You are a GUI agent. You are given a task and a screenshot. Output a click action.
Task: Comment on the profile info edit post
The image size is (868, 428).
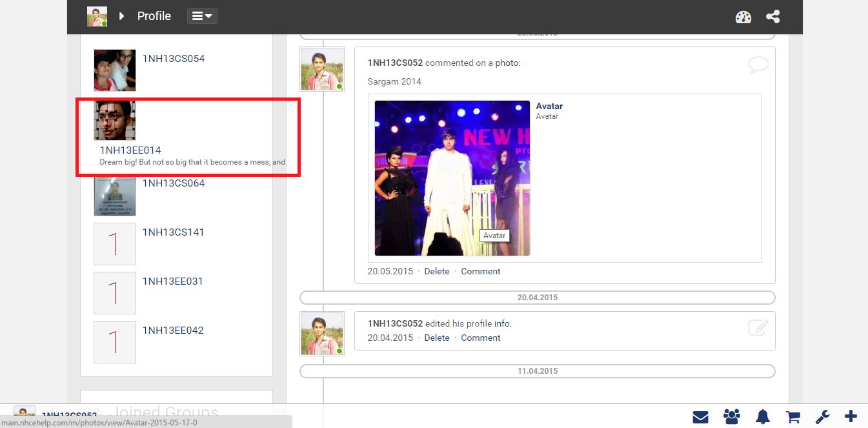click(x=480, y=338)
